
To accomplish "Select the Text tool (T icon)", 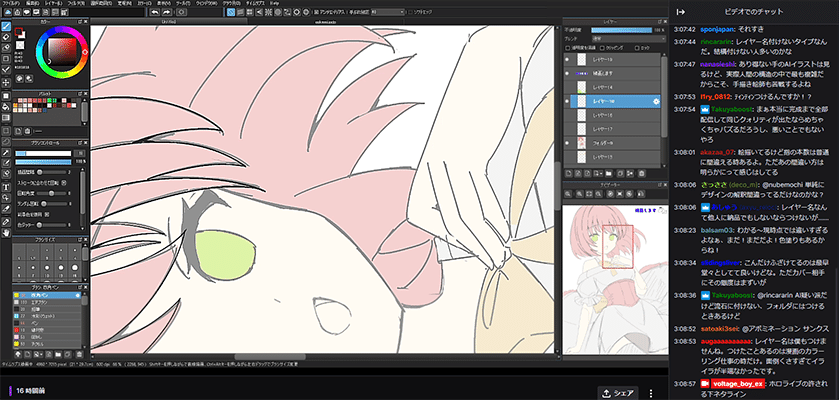I will [6, 187].
